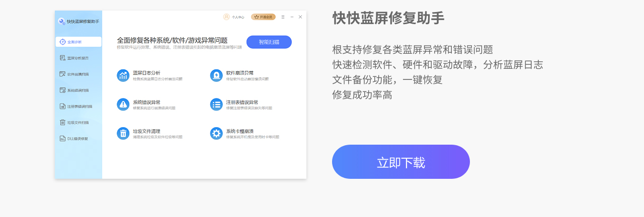Open 注册表错误扫描 from the sidebar
Image resolution: width=644 pixels, height=217 pixels.
tap(76, 106)
